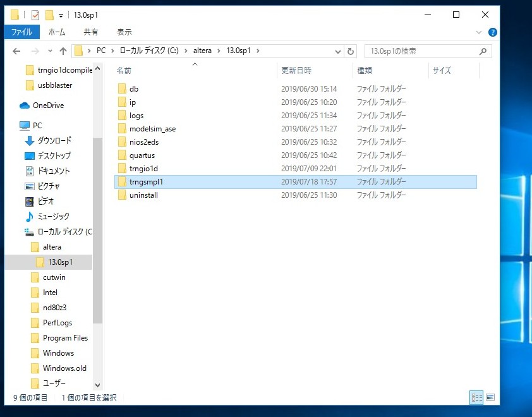Switch to large icons view in status bar

point(490,397)
